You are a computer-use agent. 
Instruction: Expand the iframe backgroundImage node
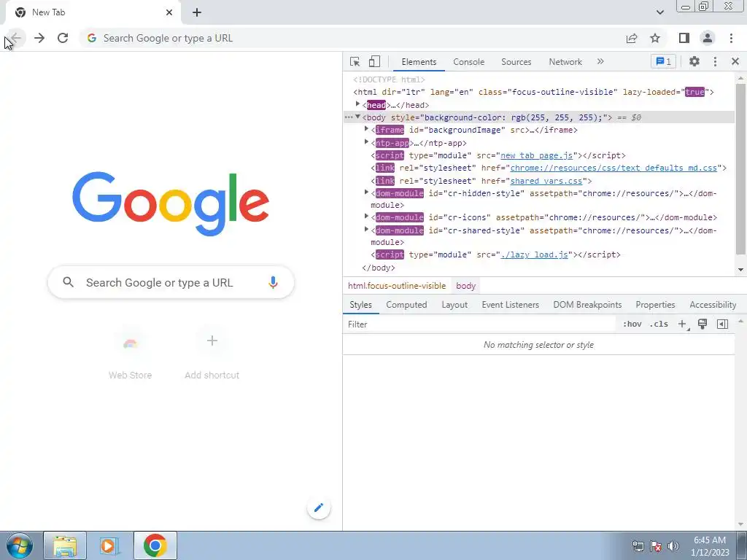pos(366,129)
